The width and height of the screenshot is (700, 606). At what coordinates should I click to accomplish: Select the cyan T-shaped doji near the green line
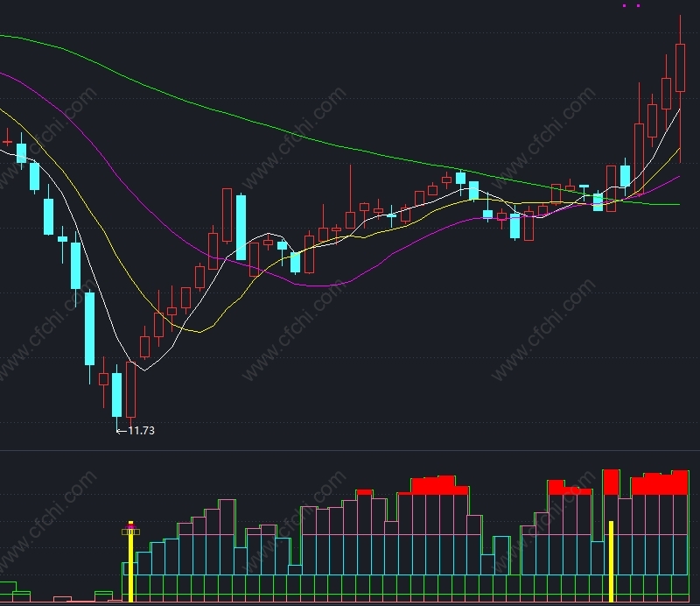[584, 192]
